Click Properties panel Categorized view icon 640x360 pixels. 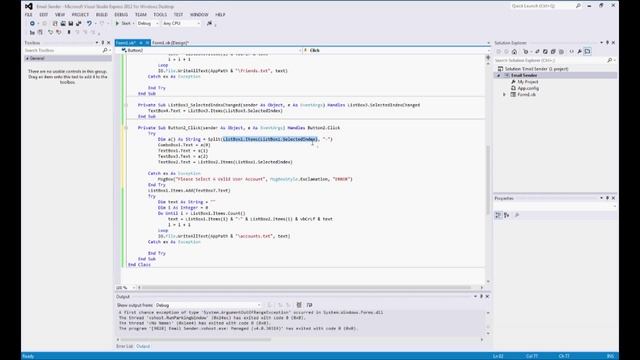pyautogui.click(x=498, y=215)
